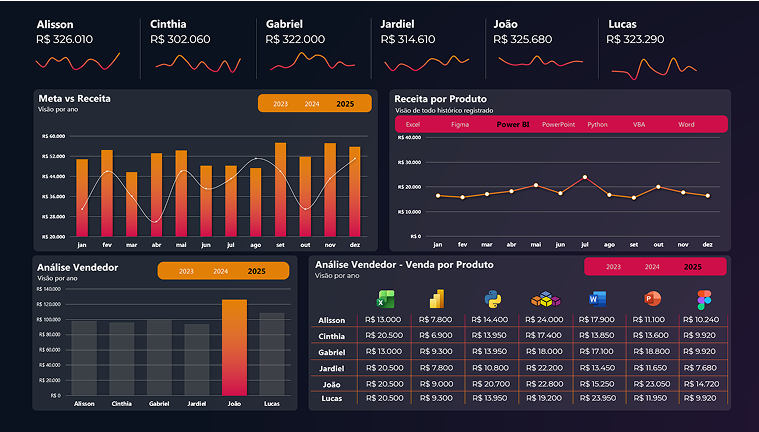Screen dimensions: 759x432
Task: Filter Receita por Produto by Excel
Action: (412, 124)
